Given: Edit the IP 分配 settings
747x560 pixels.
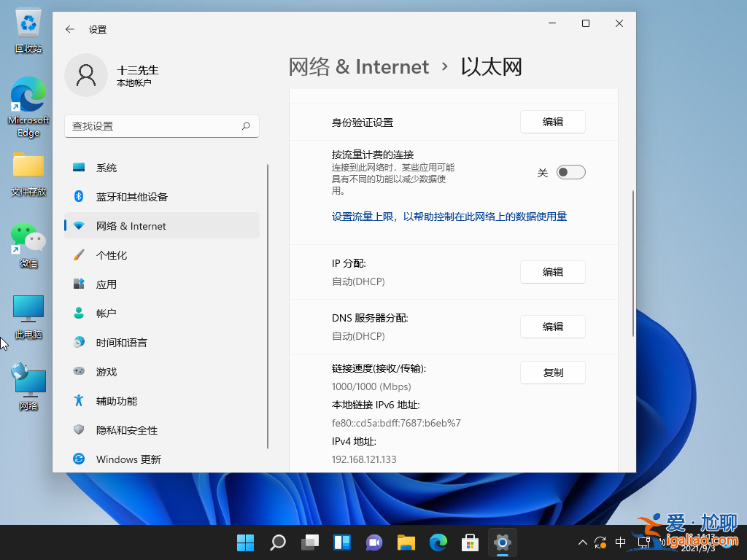Looking at the screenshot, I should 552,271.
